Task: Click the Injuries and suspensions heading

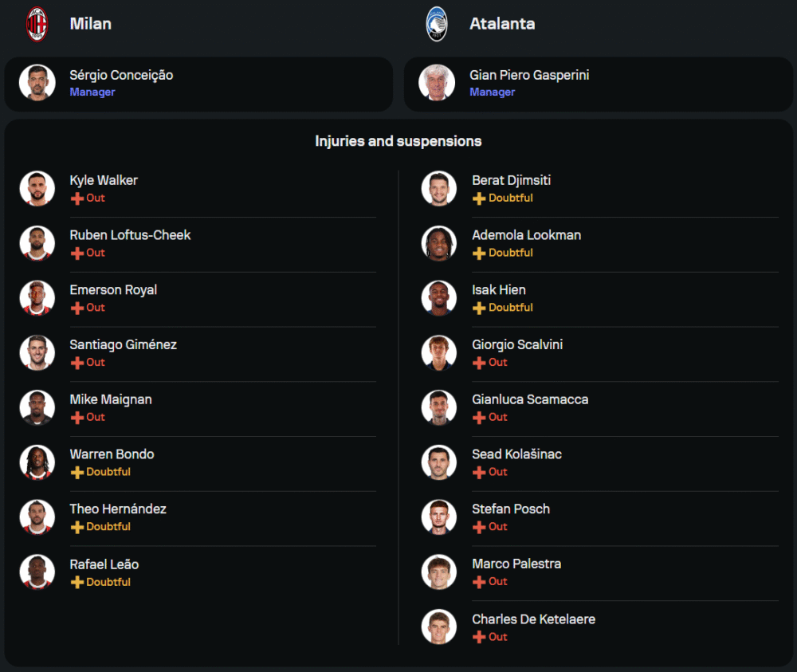Action: tap(398, 141)
